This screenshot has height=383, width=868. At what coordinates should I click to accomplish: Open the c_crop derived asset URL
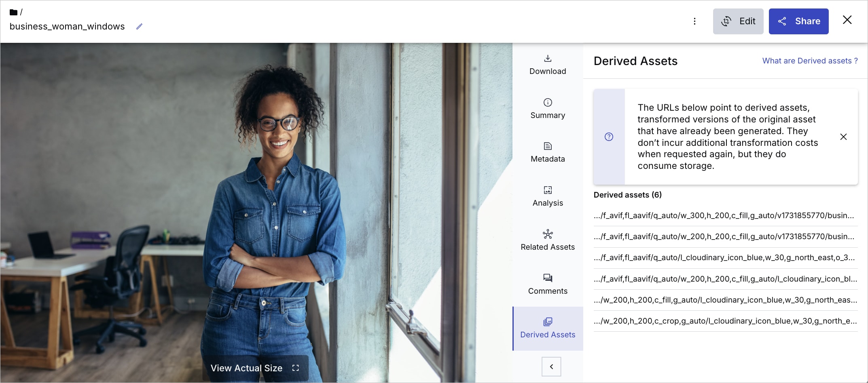click(x=725, y=321)
